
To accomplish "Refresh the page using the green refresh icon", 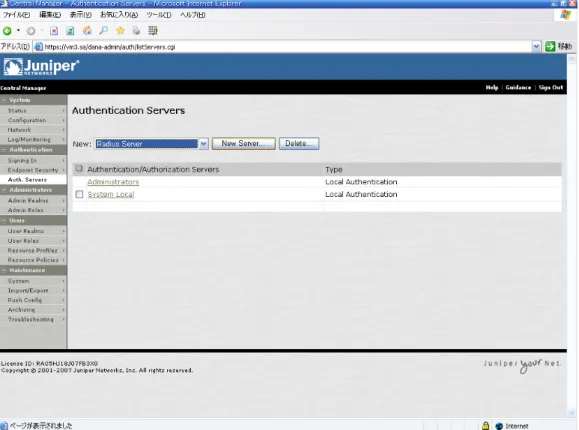I will 70,31.
